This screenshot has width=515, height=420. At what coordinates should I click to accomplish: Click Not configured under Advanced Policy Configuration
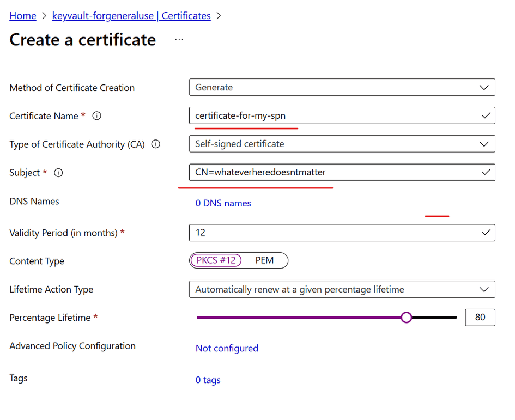tap(227, 348)
